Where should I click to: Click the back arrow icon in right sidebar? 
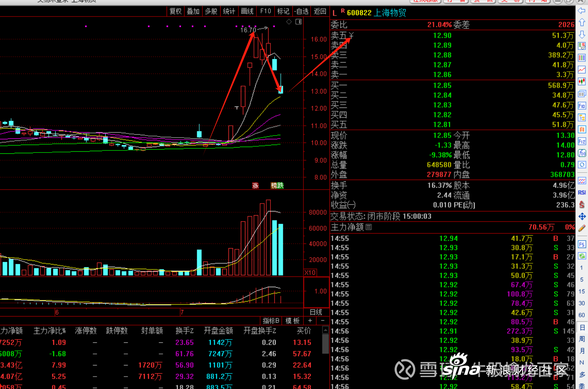[x=581, y=11]
